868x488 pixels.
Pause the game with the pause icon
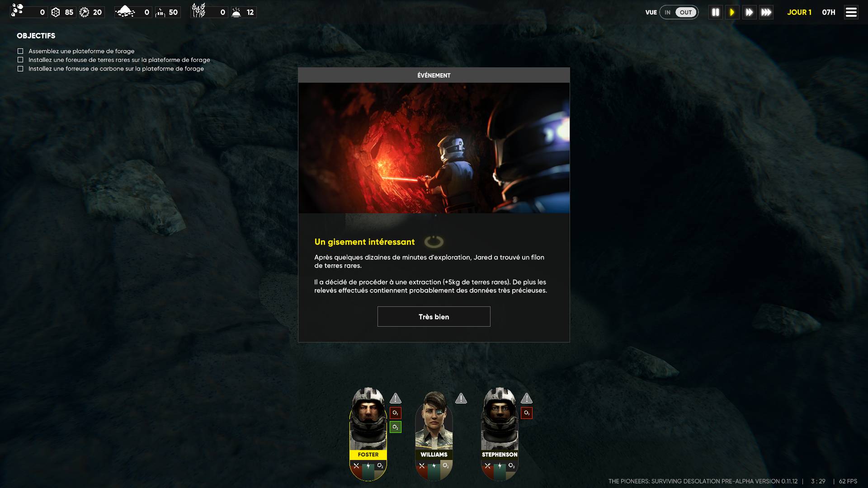click(x=715, y=12)
